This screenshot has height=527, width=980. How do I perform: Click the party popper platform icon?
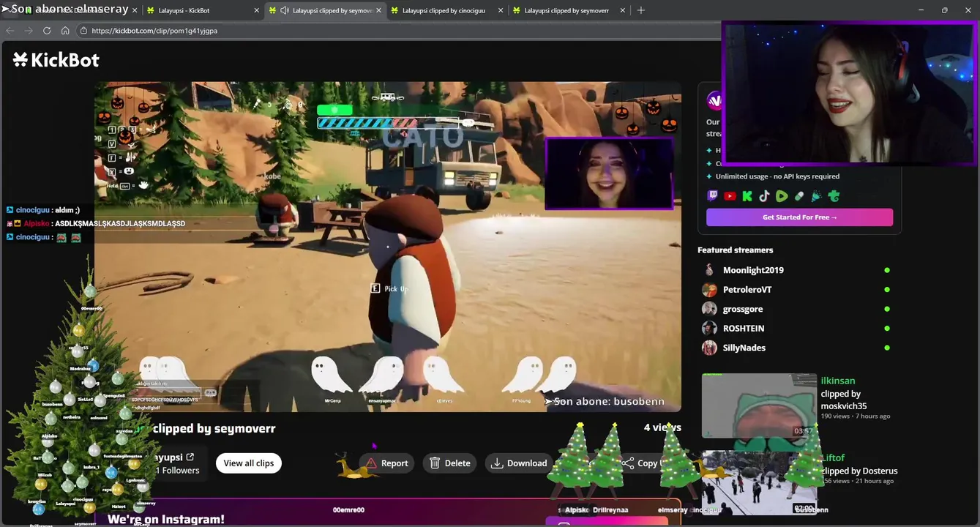click(x=816, y=196)
